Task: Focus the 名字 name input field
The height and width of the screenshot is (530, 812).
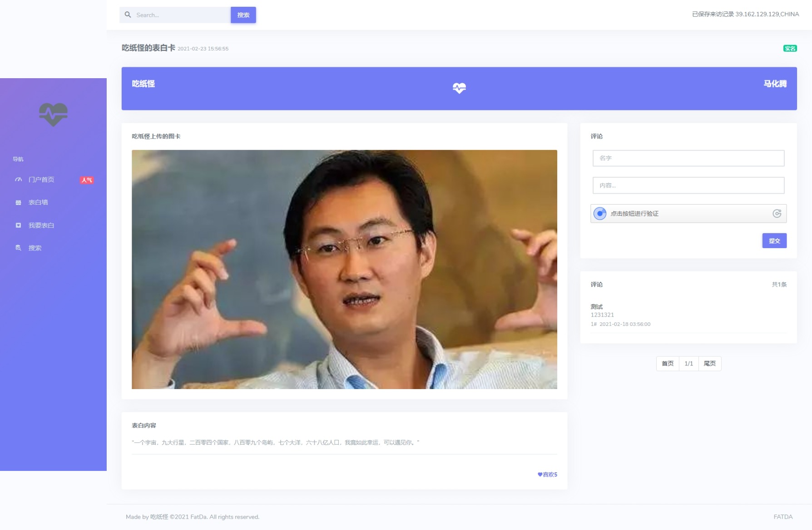Action: coord(688,158)
